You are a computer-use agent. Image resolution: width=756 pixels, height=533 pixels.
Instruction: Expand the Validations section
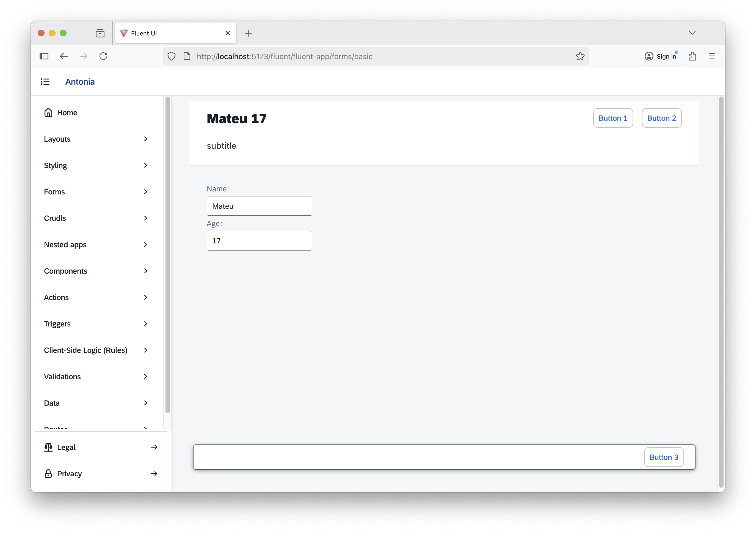(x=95, y=377)
